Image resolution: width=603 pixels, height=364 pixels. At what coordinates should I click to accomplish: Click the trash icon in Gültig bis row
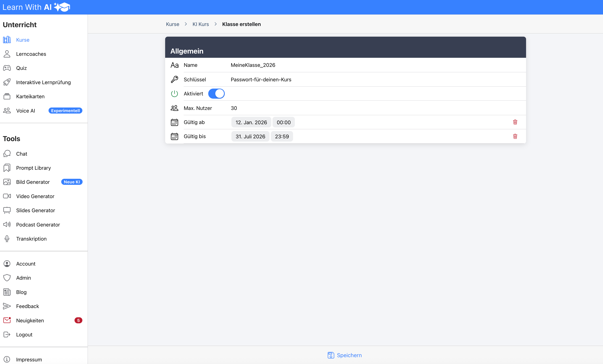[x=515, y=136]
